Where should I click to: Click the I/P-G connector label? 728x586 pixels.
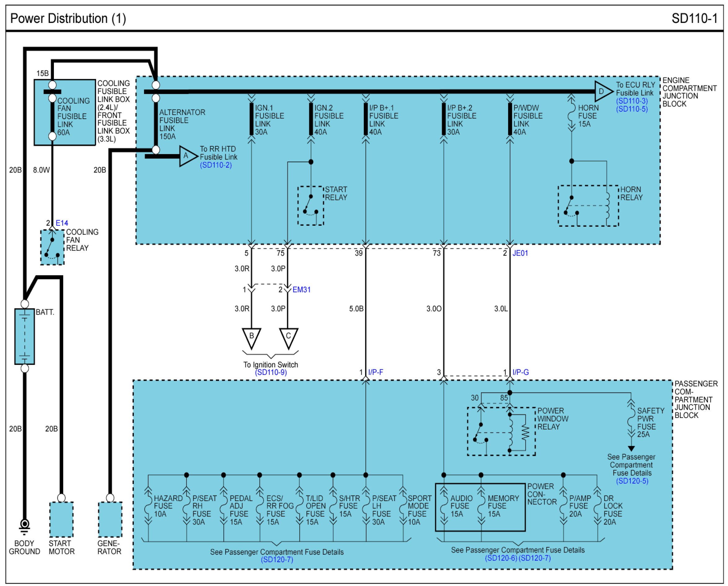point(520,372)
